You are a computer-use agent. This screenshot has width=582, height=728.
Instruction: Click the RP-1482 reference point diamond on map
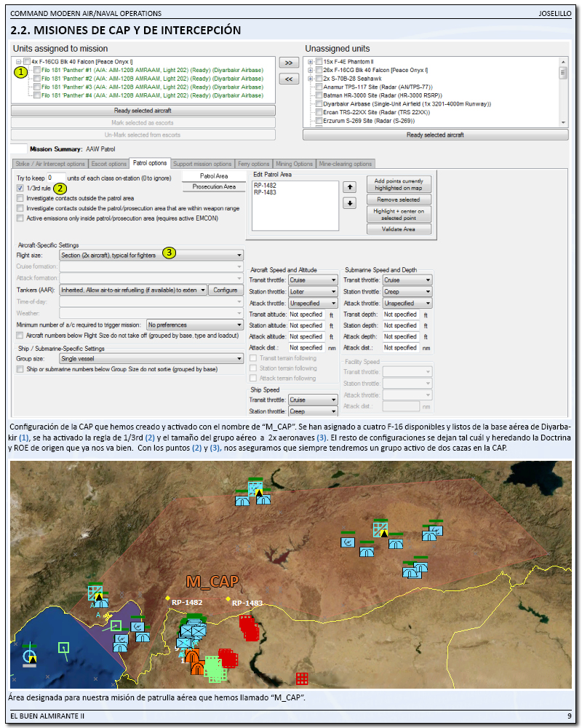coord(167,598)
